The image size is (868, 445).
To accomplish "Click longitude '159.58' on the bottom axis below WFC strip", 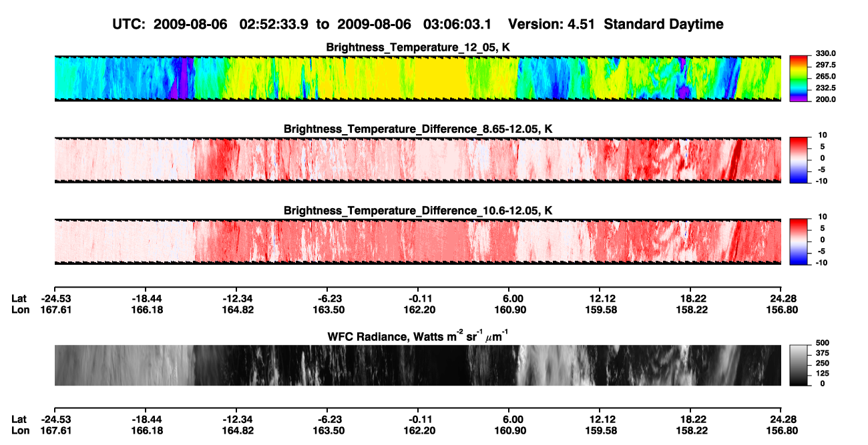I will click(x=600, y=430).
